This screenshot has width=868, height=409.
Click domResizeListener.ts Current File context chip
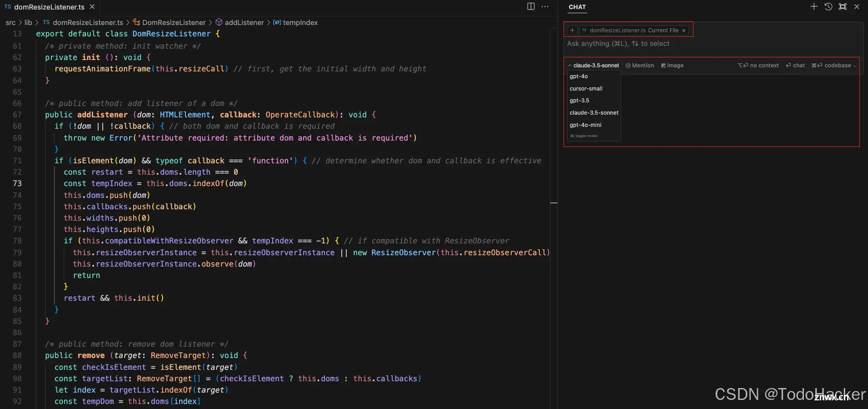click(x=634, y=30)
